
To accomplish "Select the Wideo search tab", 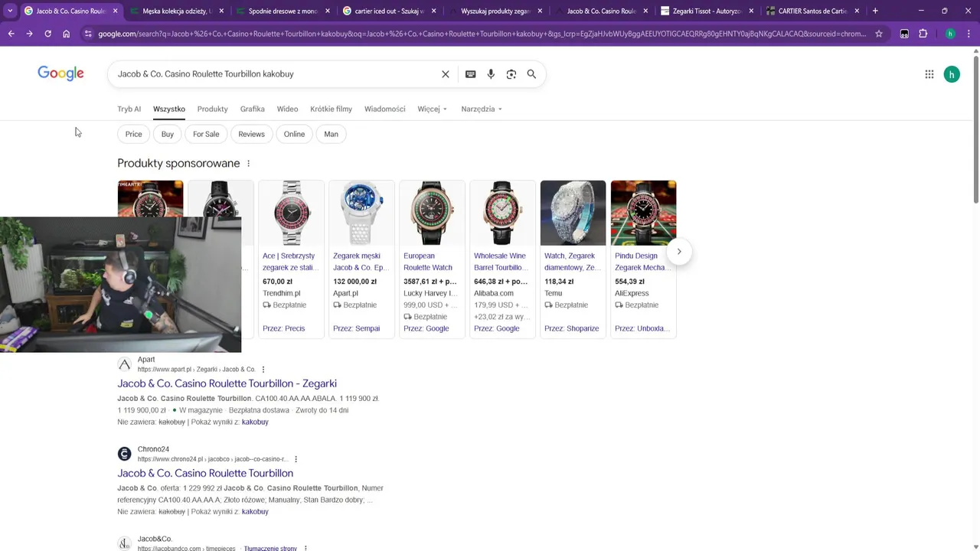I will pyautogui.click(x=287, y=109).
